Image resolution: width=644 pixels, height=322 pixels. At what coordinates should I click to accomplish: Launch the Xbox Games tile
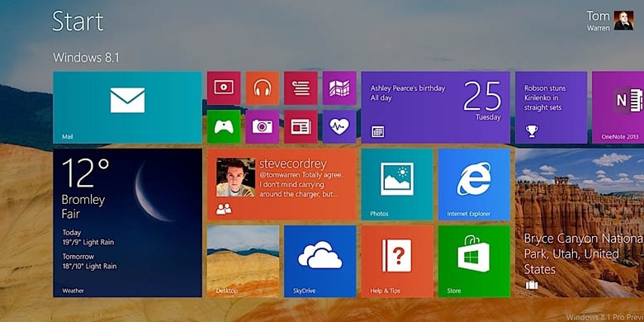224,126
